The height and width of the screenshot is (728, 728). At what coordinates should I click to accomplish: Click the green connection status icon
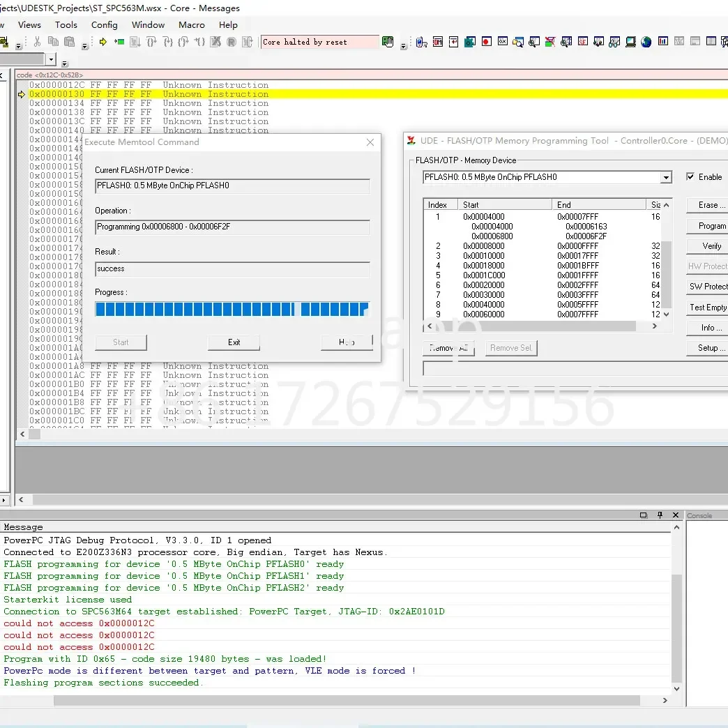388,42
